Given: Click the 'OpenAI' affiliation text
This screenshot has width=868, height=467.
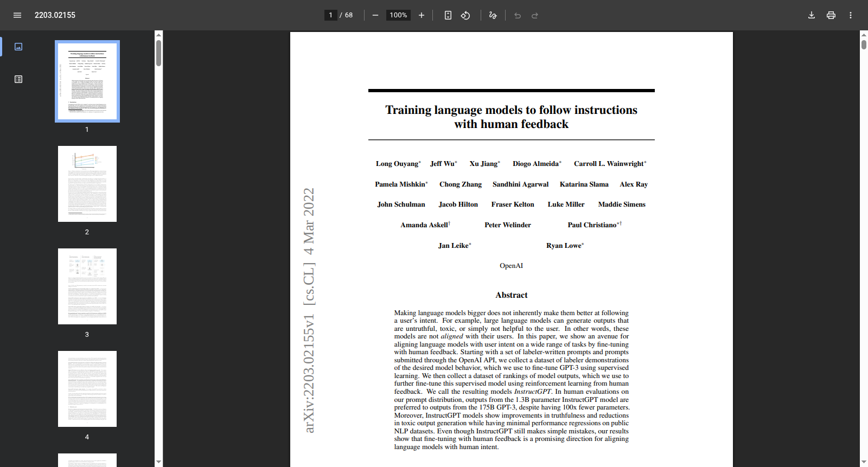Looking at the screenshot, I should [512, 266].
